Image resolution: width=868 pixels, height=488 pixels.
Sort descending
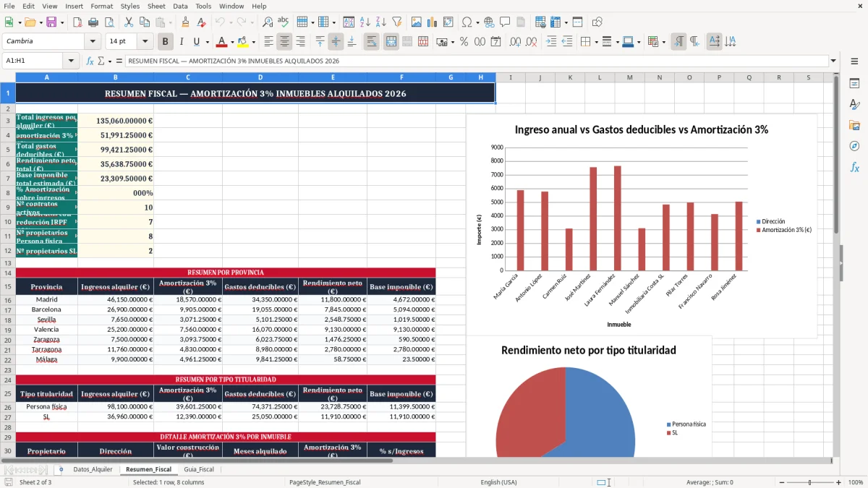(x=380, y=22)
